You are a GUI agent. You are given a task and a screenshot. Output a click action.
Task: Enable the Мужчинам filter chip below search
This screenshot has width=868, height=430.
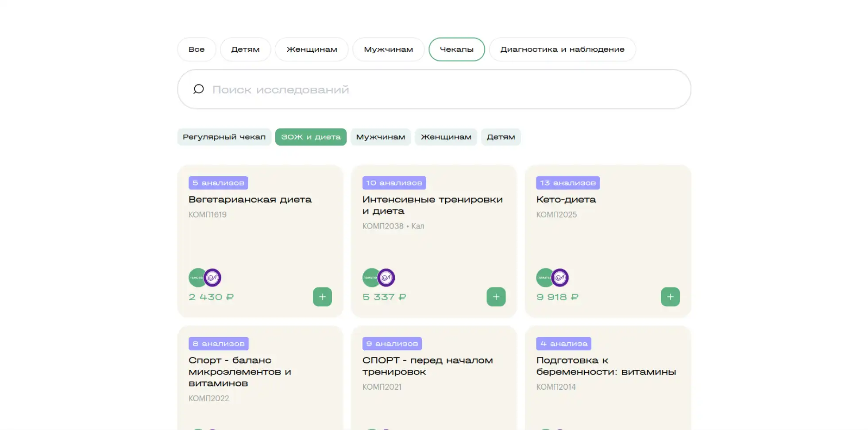pyautogui.click(x=380, y=137)
